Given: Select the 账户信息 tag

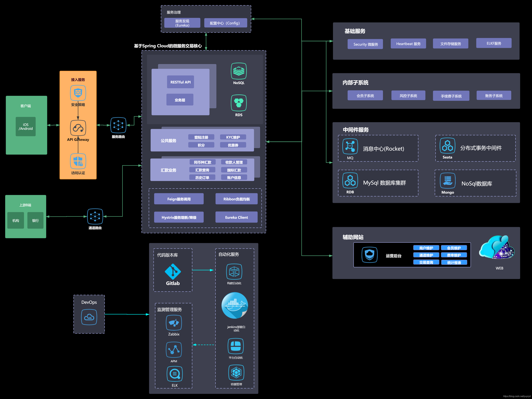Looking at the screenshot, I should pos(234,177).
